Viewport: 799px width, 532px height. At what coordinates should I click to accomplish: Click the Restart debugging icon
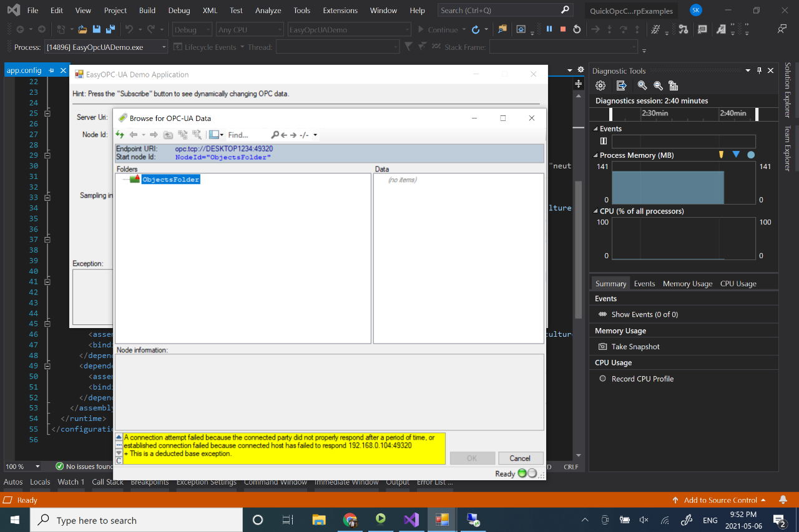pos(577,29)
